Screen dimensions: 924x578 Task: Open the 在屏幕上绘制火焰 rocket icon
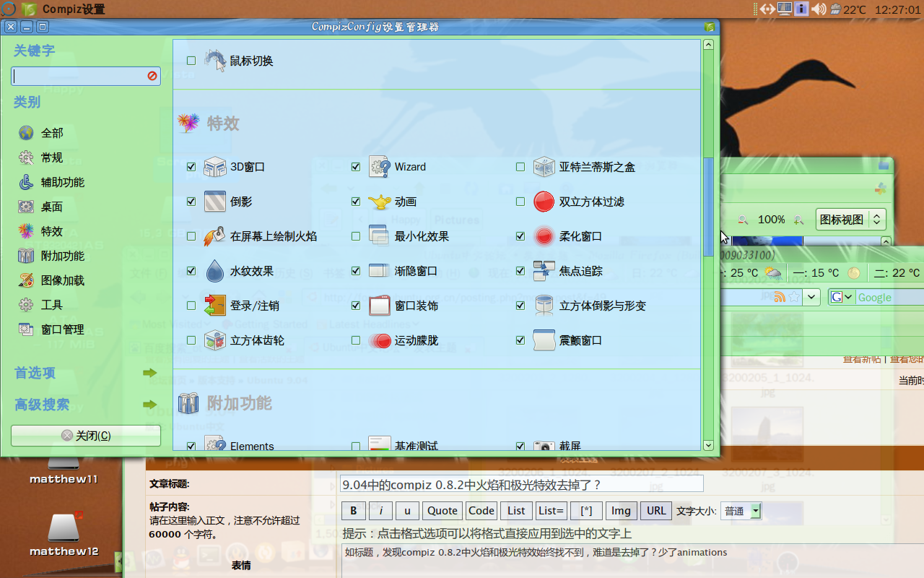click(x=215, y=236)
